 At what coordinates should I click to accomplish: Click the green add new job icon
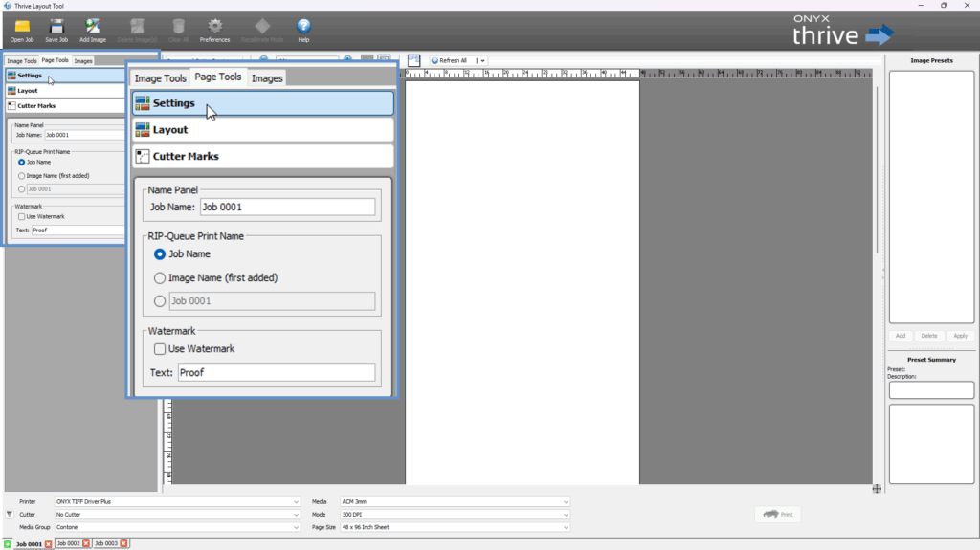tap(8, 544)
